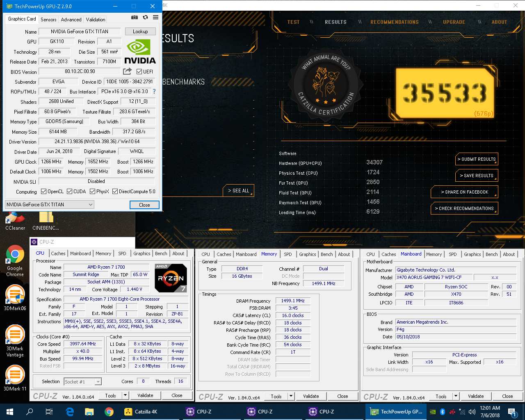Open the Windows Start menu

coord(10,412)
